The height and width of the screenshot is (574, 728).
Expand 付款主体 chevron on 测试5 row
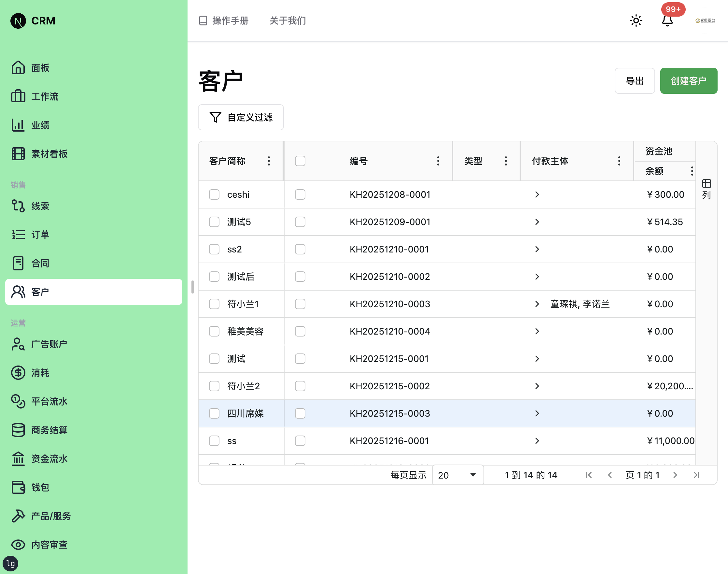click(x=537, y=222)
